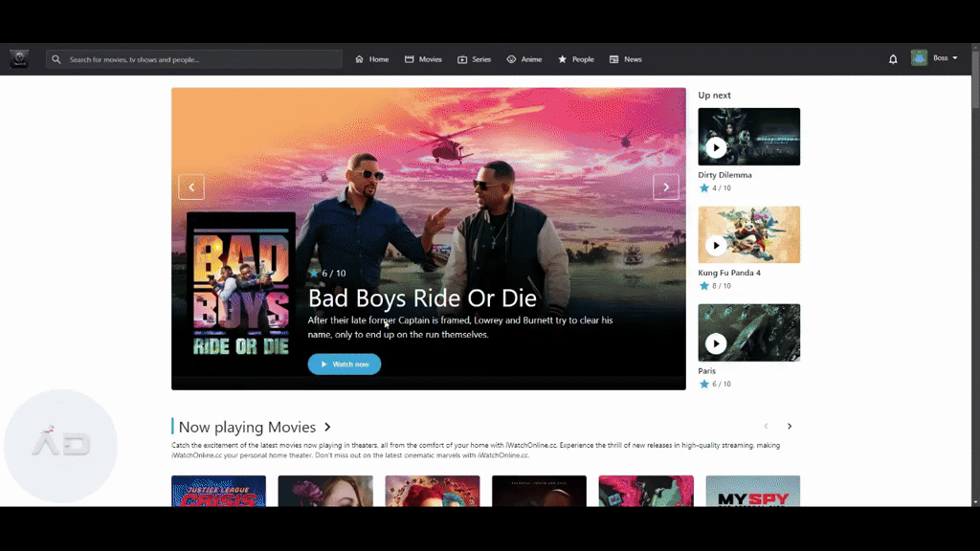Navigate to the Series page

pyautogui.click(x=475, y=59)
